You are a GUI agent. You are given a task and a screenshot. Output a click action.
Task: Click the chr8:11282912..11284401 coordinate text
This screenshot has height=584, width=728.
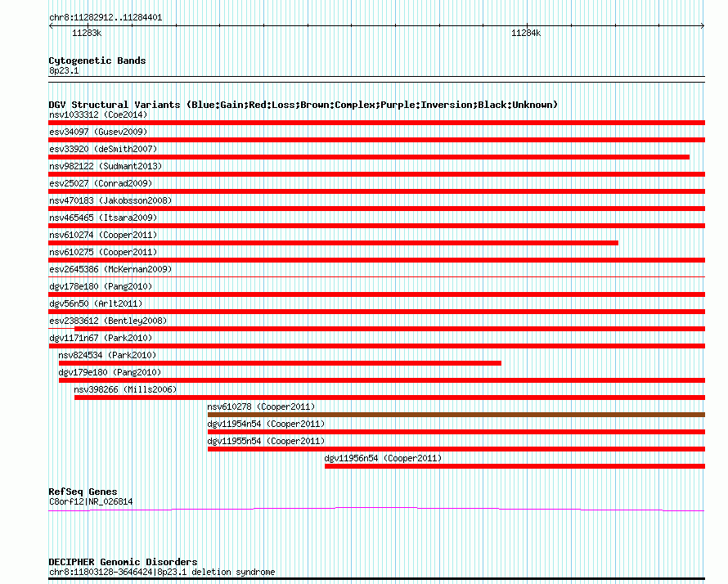pos(106,18)
